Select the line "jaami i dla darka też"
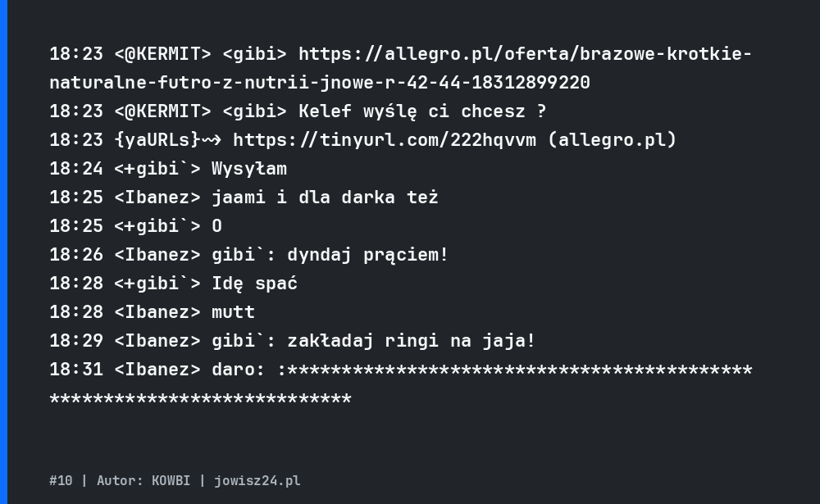The width and height of the screenshot is (820, 504). 325,198
